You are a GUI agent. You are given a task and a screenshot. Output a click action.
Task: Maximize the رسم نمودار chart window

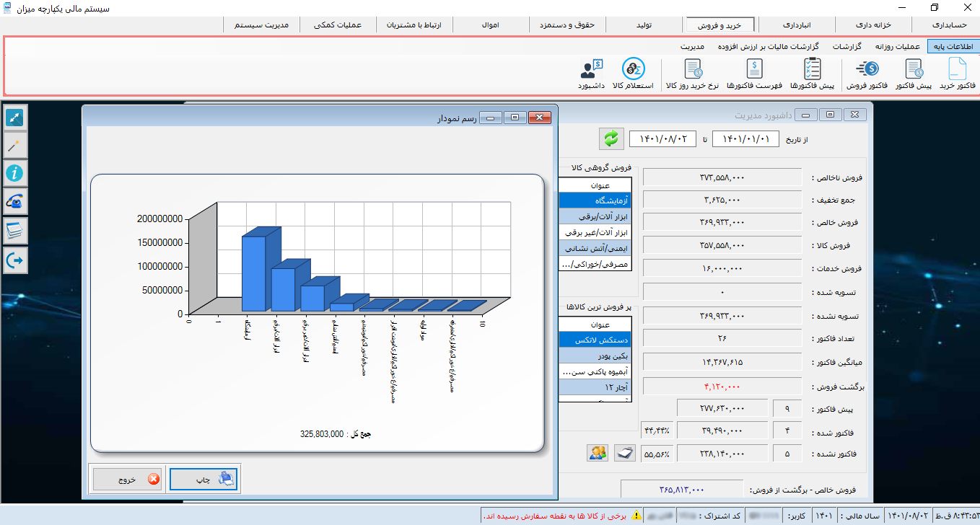coord(515,117)
